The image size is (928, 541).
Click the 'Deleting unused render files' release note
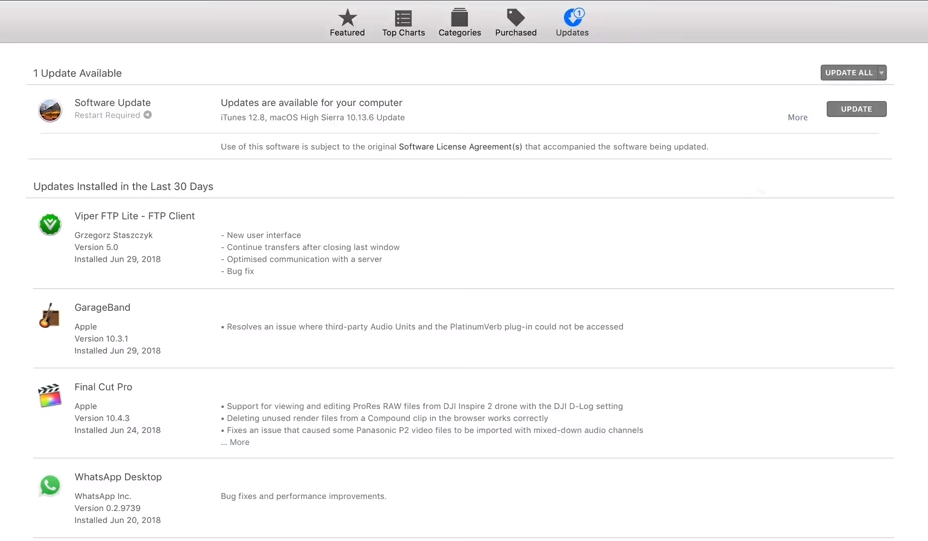[x=385, y=418]
